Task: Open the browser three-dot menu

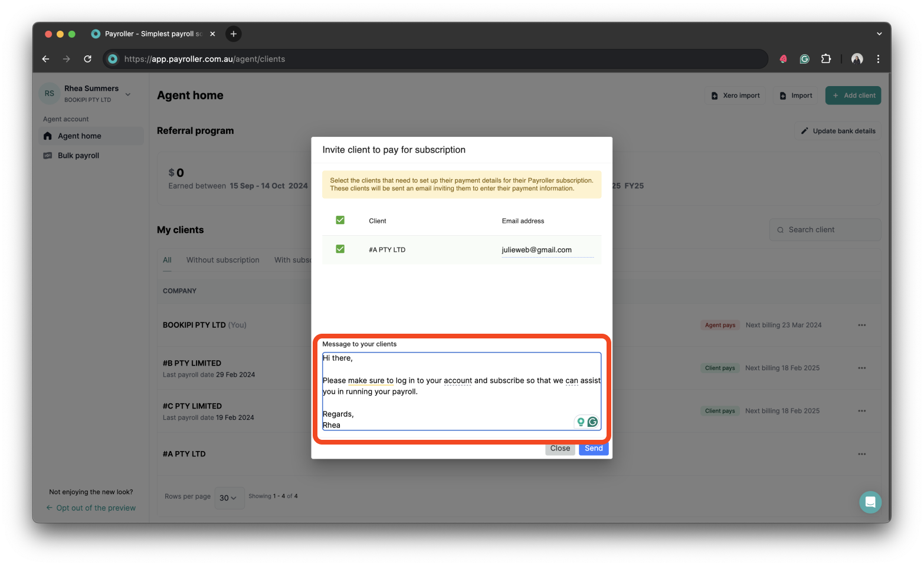Action: (878, 59)
